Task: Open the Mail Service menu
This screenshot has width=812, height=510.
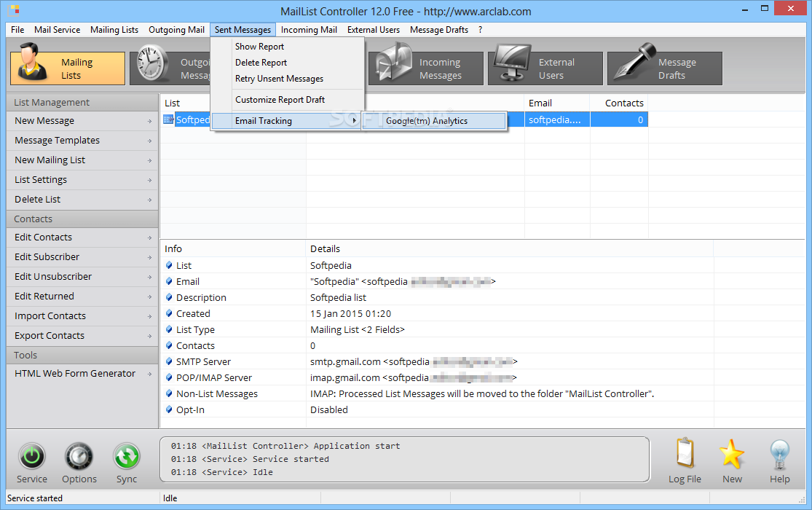Action: [x=57, y=30]
